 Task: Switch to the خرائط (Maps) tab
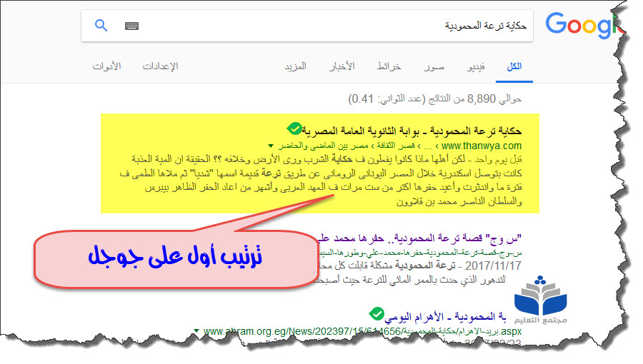tap(389, 66)
